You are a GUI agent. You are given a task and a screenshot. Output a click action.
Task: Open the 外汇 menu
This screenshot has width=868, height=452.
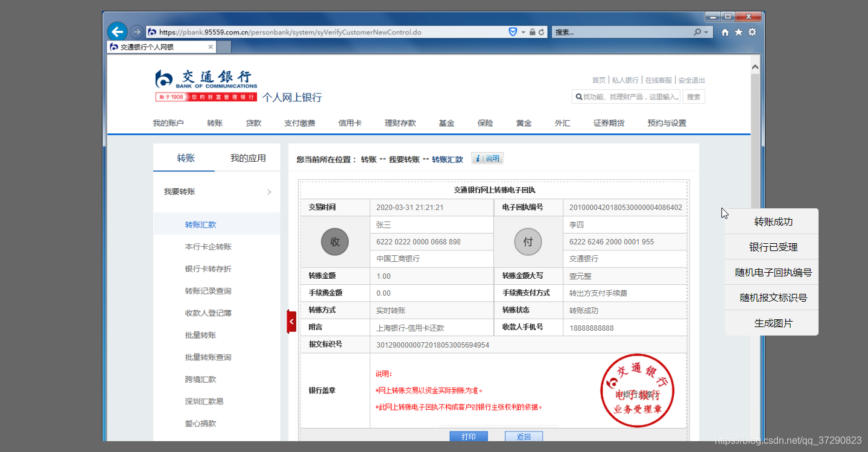pyautogui.click(x=562, y=123)
